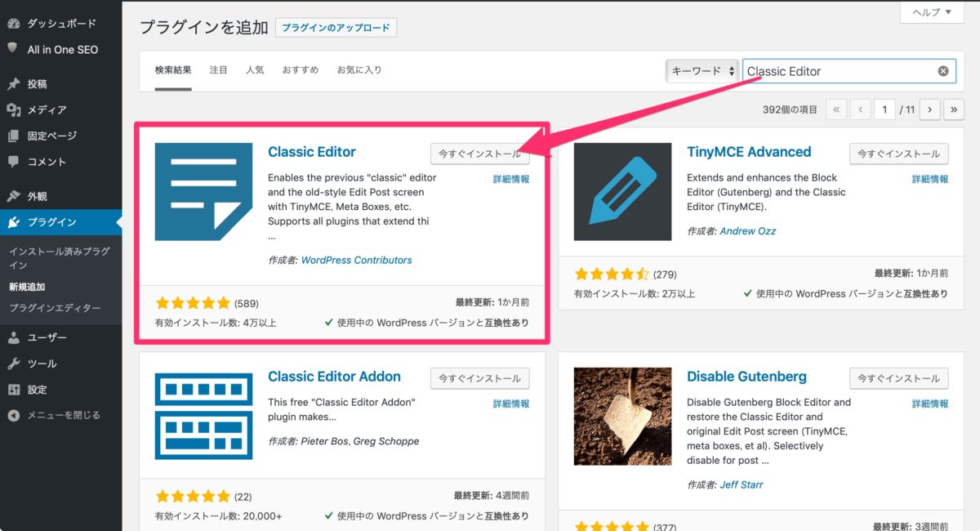Open the Classic Editor Addon title link
The height and width of the screenshot is (531, 980).
pyautogui.click(x=334, y=377)
